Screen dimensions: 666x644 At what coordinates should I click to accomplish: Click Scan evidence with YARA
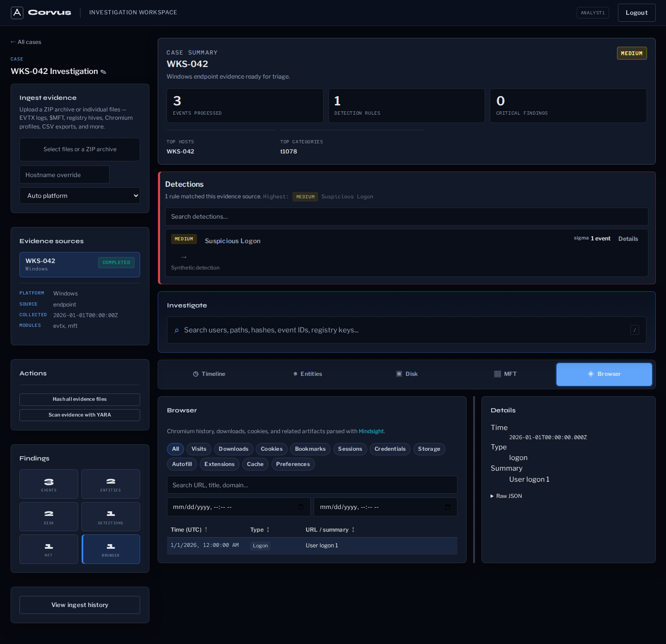80,415
